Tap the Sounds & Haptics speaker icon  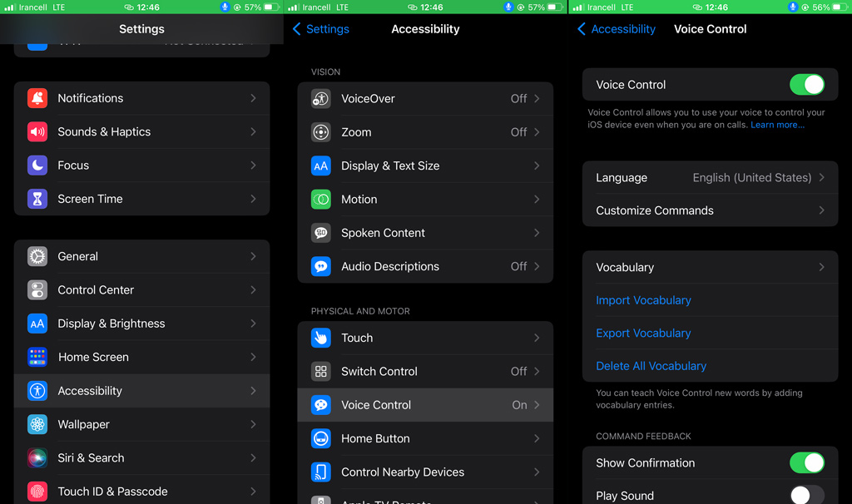[x=37, y=132]
